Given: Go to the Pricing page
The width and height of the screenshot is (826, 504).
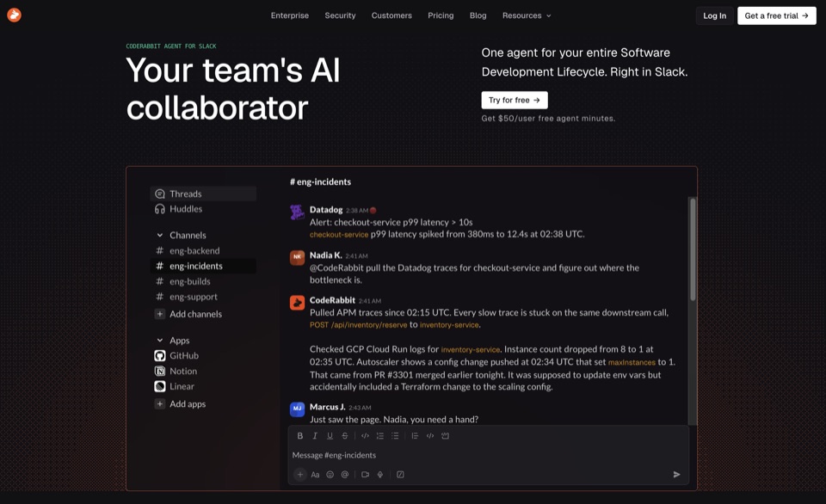Looking at the screenshot, I should [441, 15].
